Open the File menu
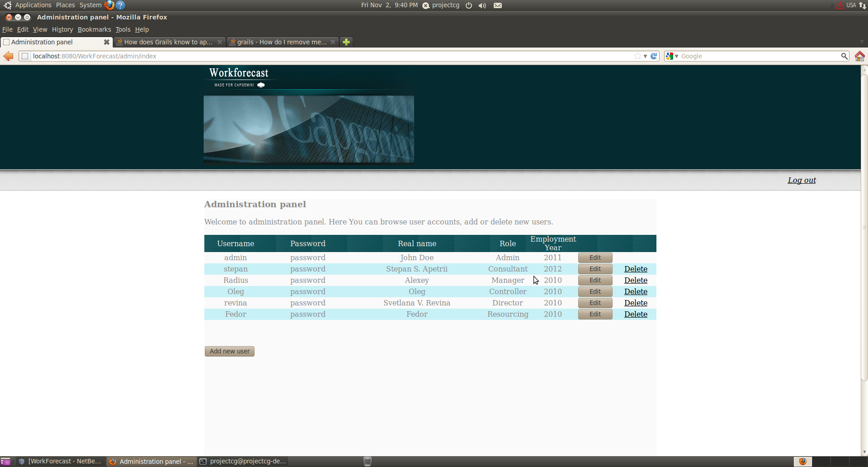Screen dimensions: 868x467 (7, 29)
